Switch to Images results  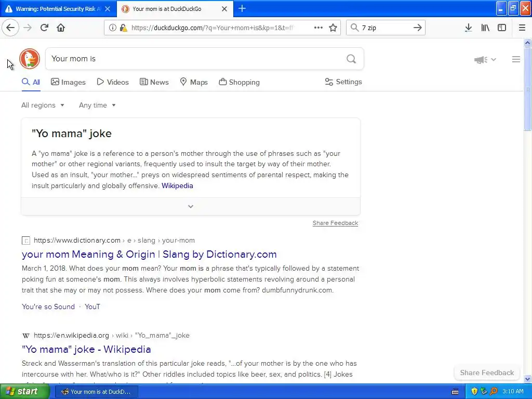68,82
